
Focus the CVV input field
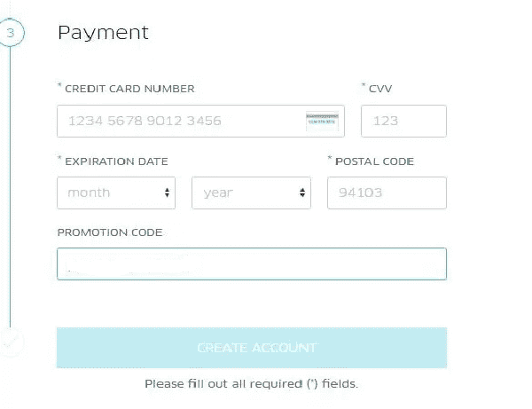[403, 122]
